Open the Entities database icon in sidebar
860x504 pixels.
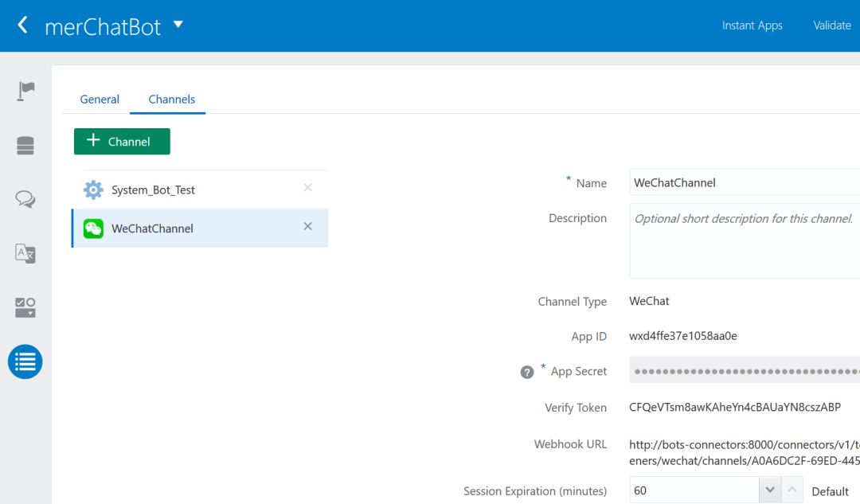pyautogui.click(x=25, y=146)
